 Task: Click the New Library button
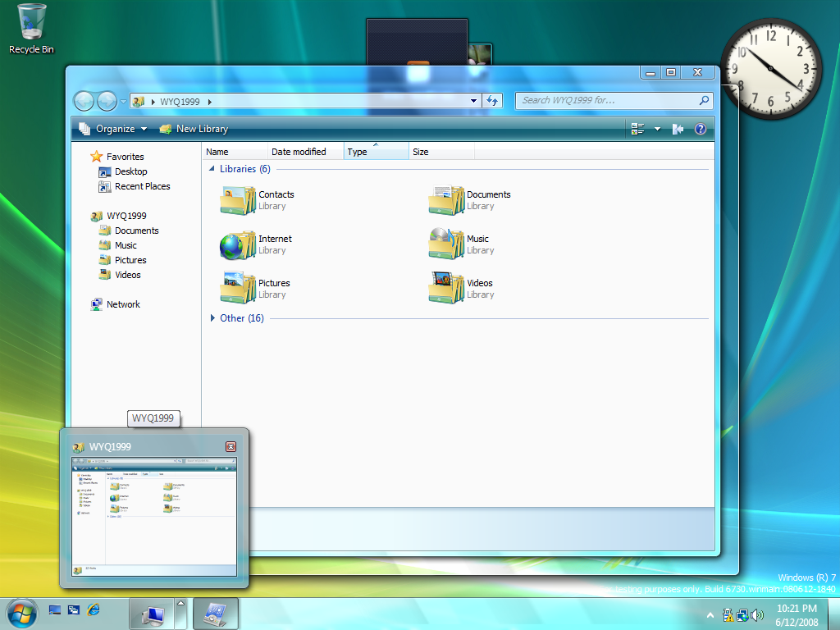click(194, 129)
